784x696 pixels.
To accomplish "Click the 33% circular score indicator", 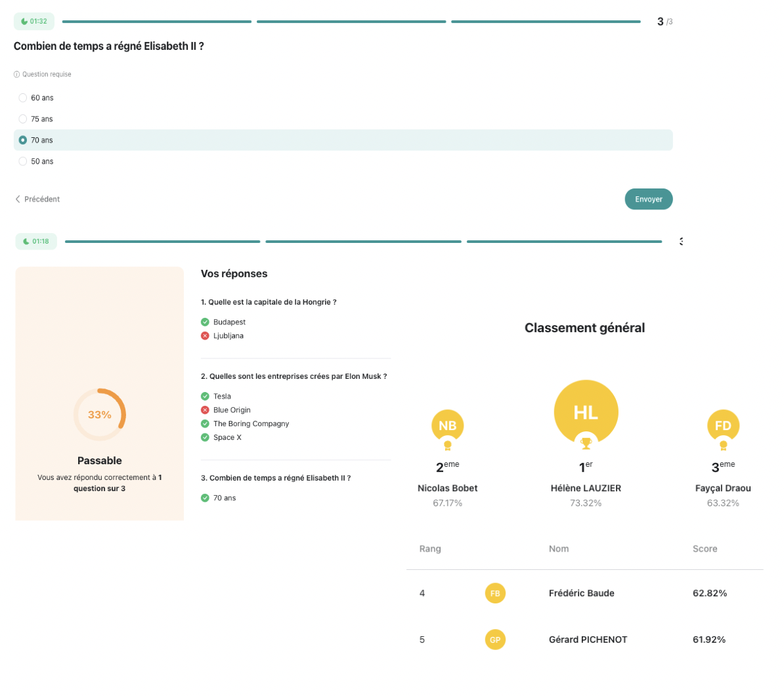I will tap(99, 414).
